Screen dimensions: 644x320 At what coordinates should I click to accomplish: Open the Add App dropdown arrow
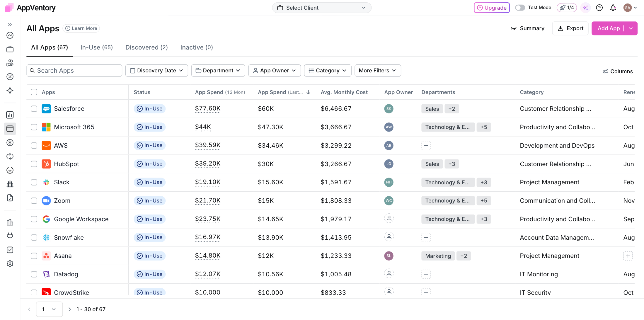coord(631,28)
